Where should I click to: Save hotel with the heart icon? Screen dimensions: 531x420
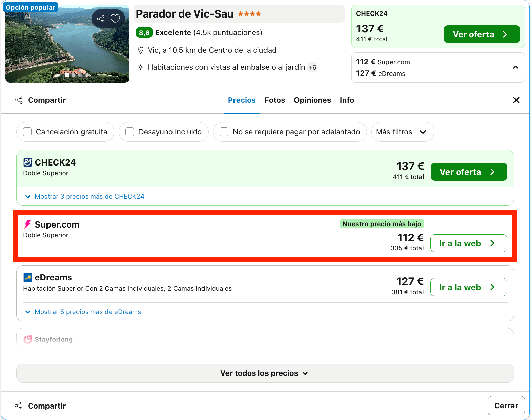(x=115, y=19)
